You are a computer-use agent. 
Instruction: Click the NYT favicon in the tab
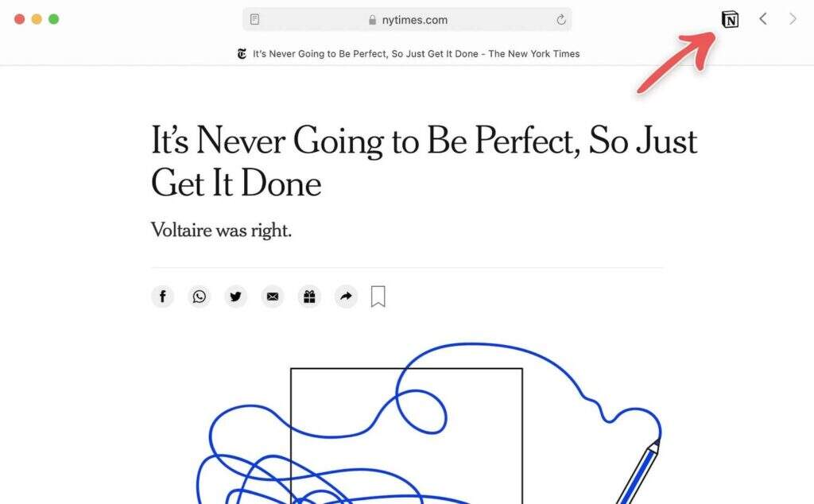[x=242, y=54]
